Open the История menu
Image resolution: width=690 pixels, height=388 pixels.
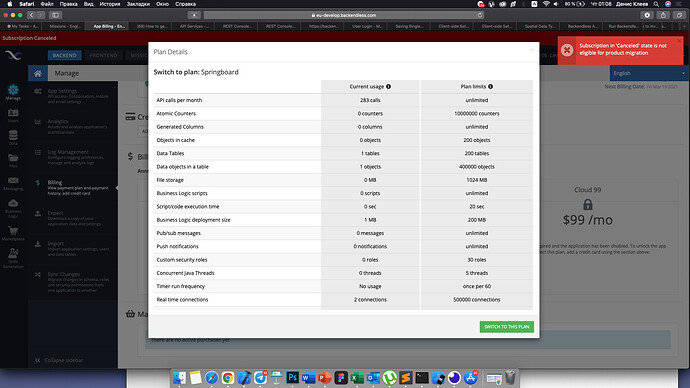point(110,4)
